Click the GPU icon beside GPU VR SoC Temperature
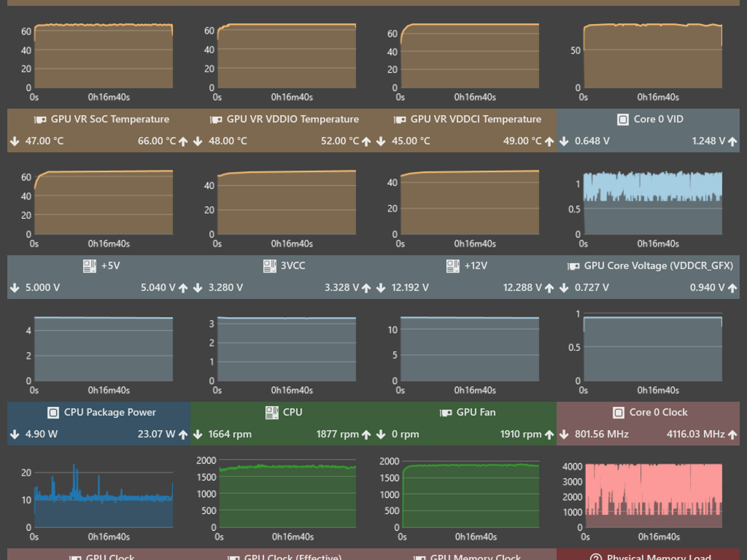This screenshot has height=560, width=747. tap(40, 120)
